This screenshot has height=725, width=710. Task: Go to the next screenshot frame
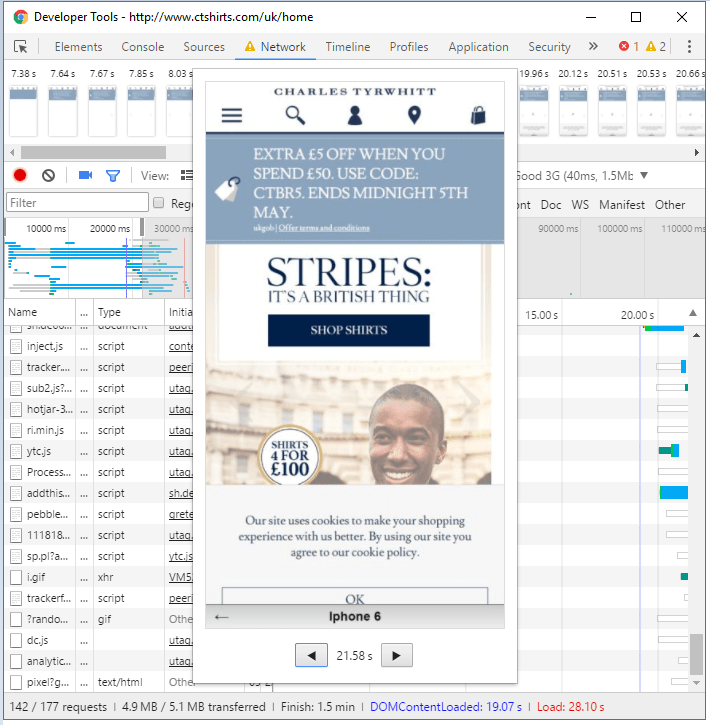[397, 656]
